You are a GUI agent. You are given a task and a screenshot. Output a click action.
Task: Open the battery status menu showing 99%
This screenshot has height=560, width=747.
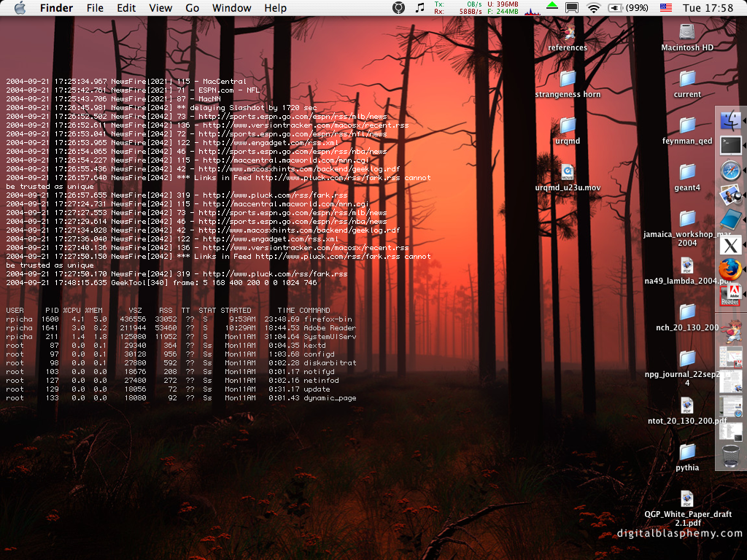(627, 8)
